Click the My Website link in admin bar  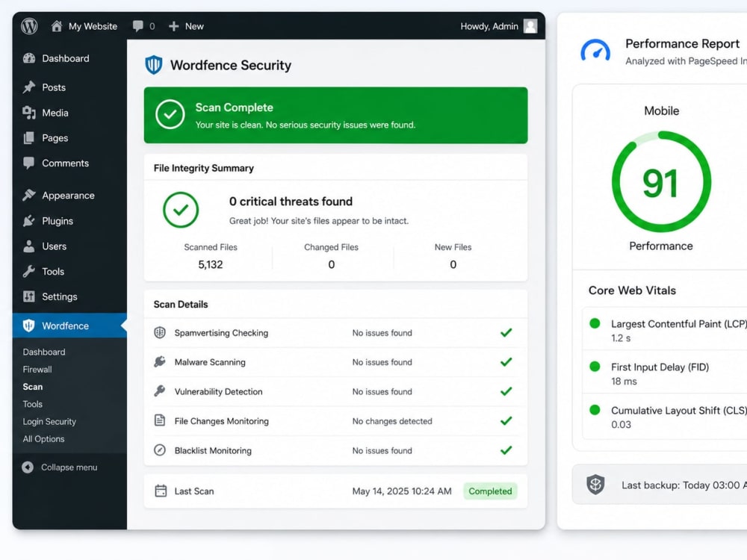[x=93, y=26]
